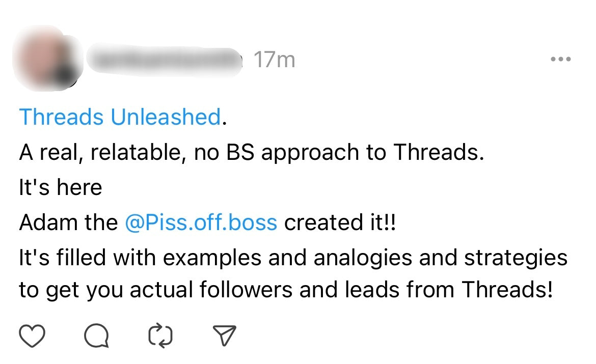
Task: Like the post with the heart icon
Action: tap(32, 337)
